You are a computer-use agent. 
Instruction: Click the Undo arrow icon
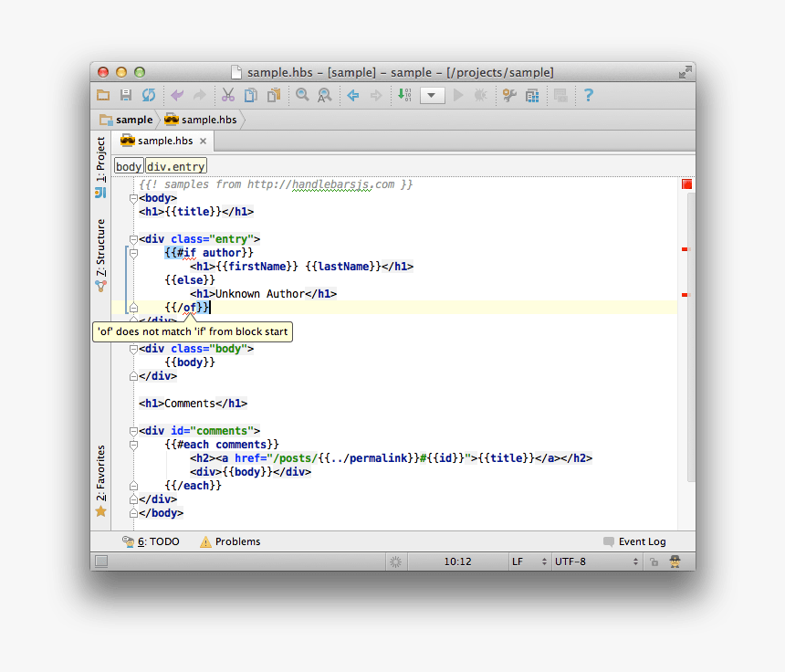click(x=177, y=95)
